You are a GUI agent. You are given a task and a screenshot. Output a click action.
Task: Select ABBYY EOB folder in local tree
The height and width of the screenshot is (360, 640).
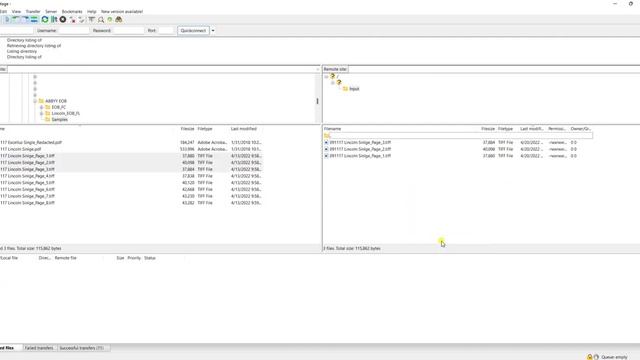[x=56, y=101]
